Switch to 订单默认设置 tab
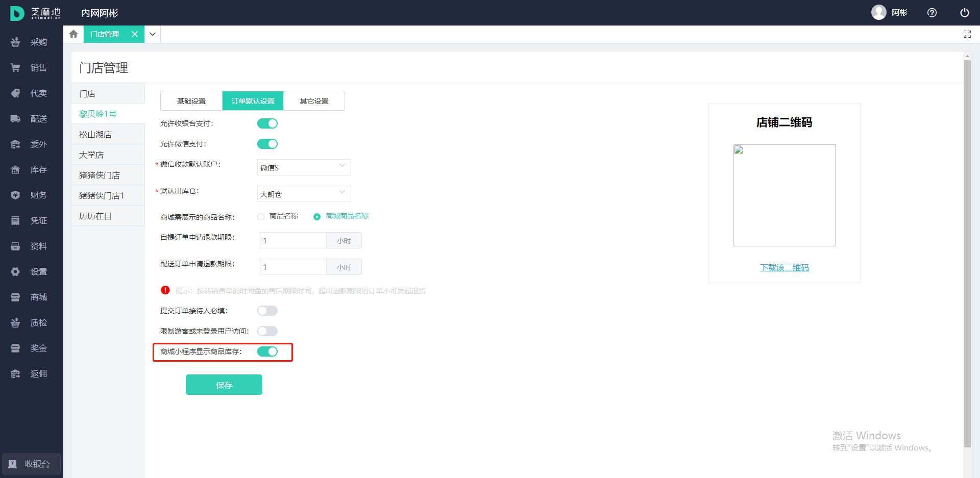This screenshot has height=478, width=980. click(253, 101)
